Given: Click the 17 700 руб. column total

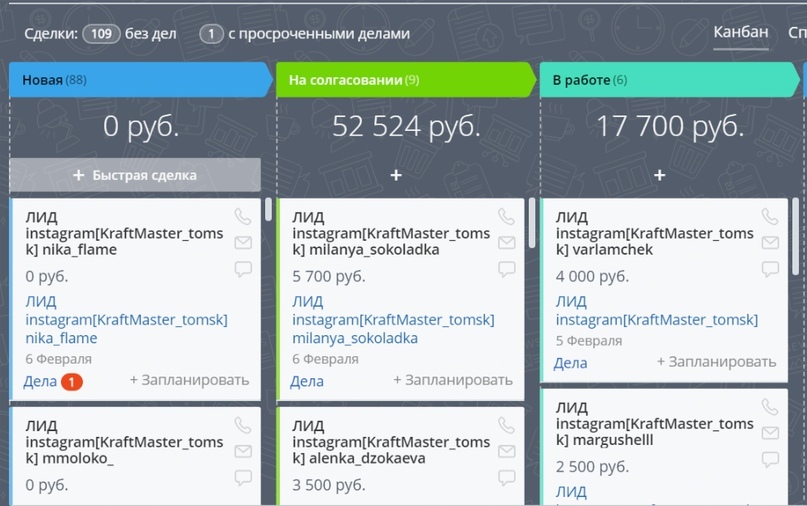Looking at the screenshot, I should (x=670, y=126).
